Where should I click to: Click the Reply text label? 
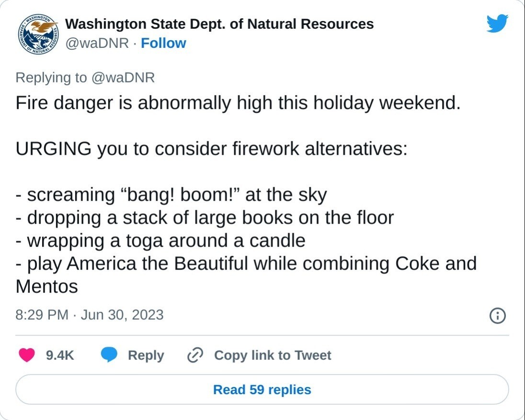pyautogui.click(x=146, y=355)
